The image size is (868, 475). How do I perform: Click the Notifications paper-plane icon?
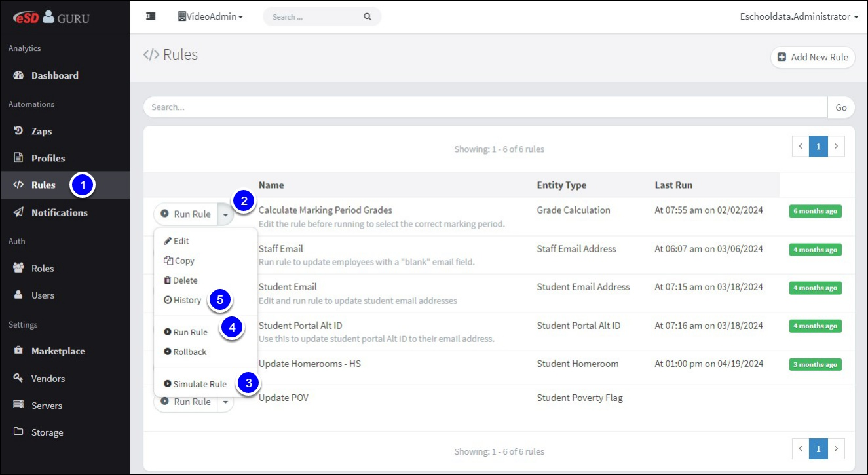click(18, 212)
